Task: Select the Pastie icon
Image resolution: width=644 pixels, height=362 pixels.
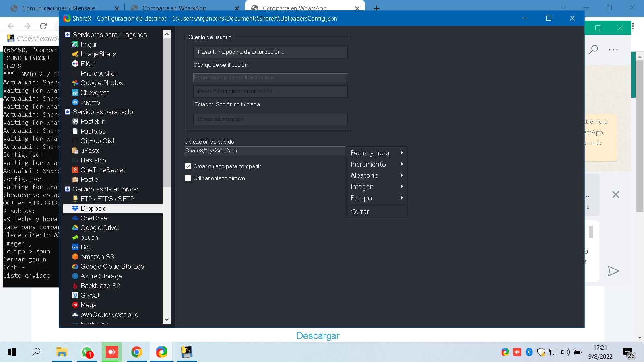Action: click(75, 179)
